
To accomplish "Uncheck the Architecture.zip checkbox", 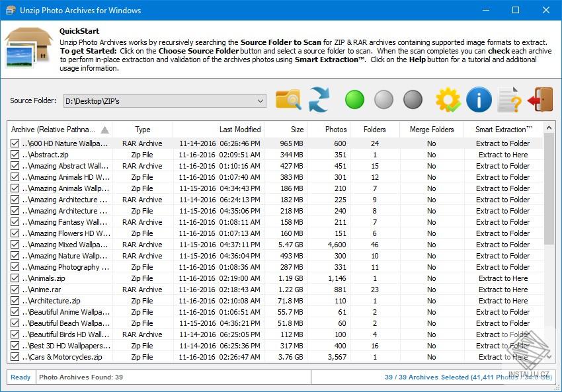I will tap(15, 301).
